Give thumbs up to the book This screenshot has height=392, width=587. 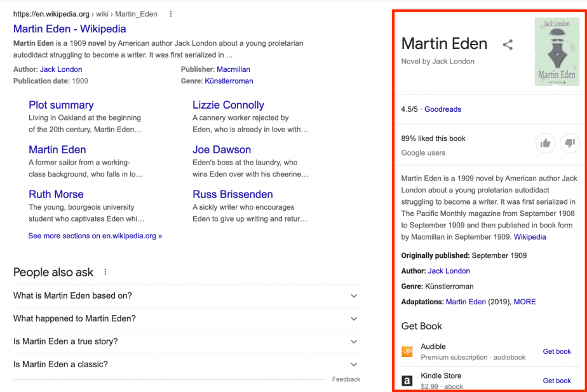(545, 143)
